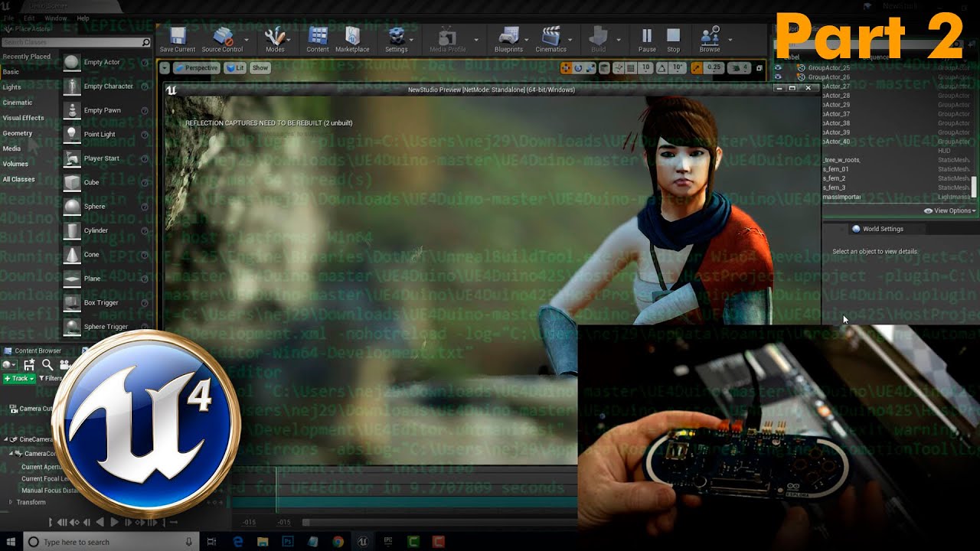Screen dimensions: 980x551
Task: Toggle the rotation snap angle icon
Action: 662,68
